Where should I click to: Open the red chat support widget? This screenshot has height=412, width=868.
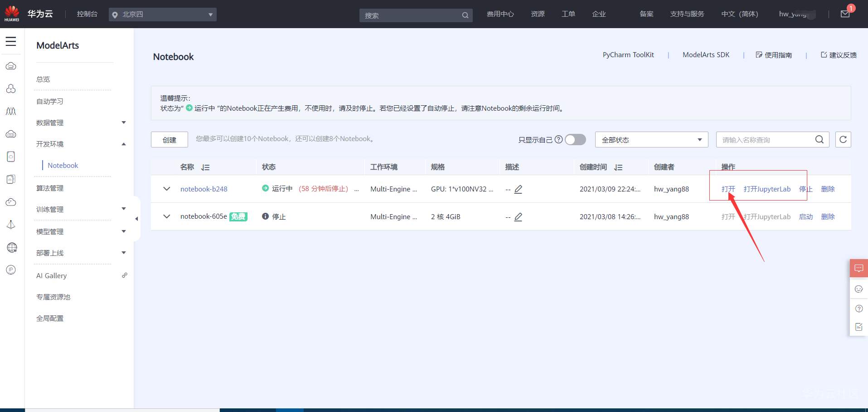[859, 268]
